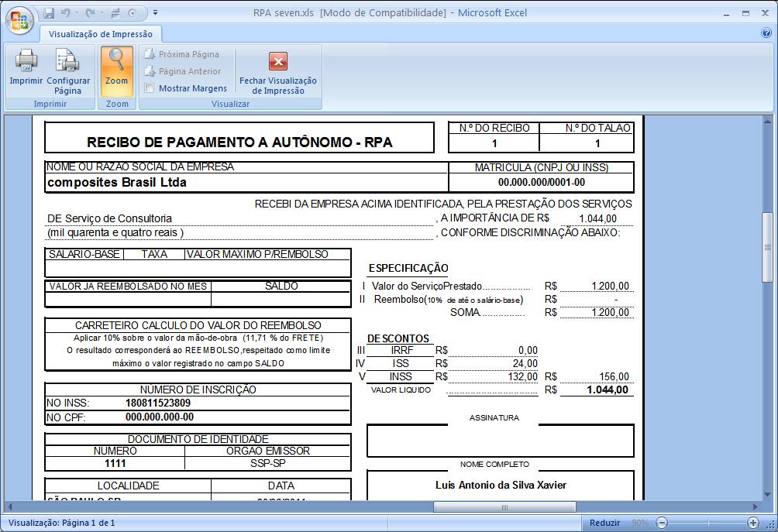This screenshot has width=778, height=532.
Task: Save the workbook from the Quick Access Toolbar
Action: [49, 12]
